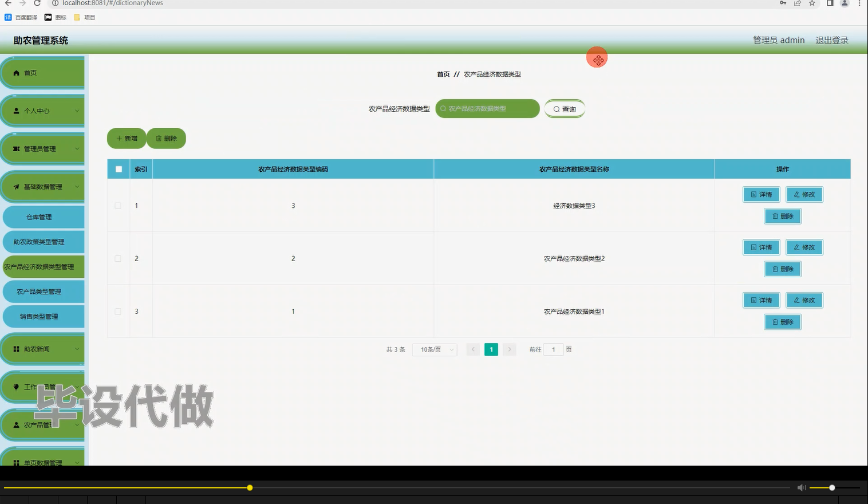Viewport: 868px width, 504px height.
Task: Open the 图标 bookmark
Action: [x=56, y=17]
